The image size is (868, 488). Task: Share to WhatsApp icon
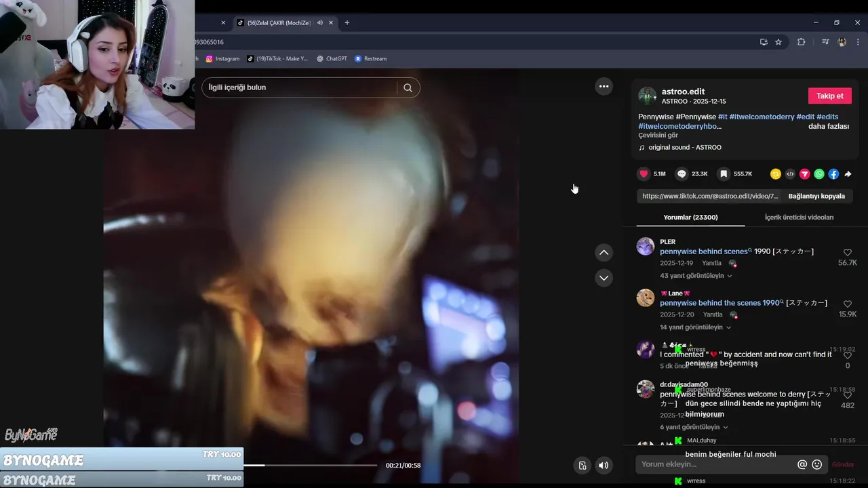point(819,174)
